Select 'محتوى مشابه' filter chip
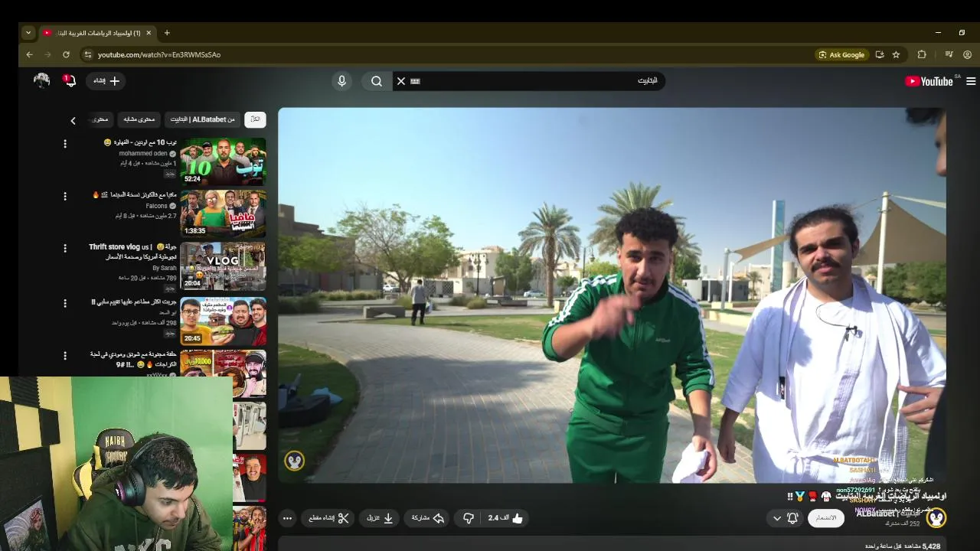 pyautogui.click(x=139, y=119)
